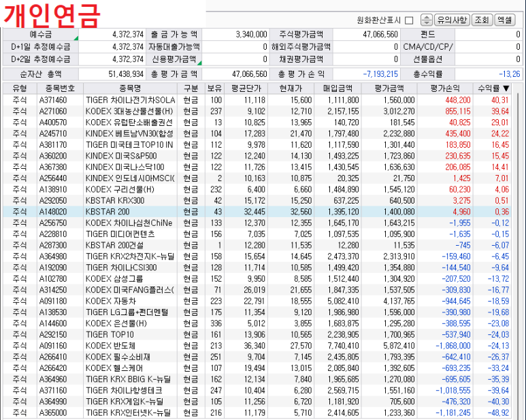526x420 pixels.
Task: Click the 수익률 value 40.31
Action: click(500, 100)
